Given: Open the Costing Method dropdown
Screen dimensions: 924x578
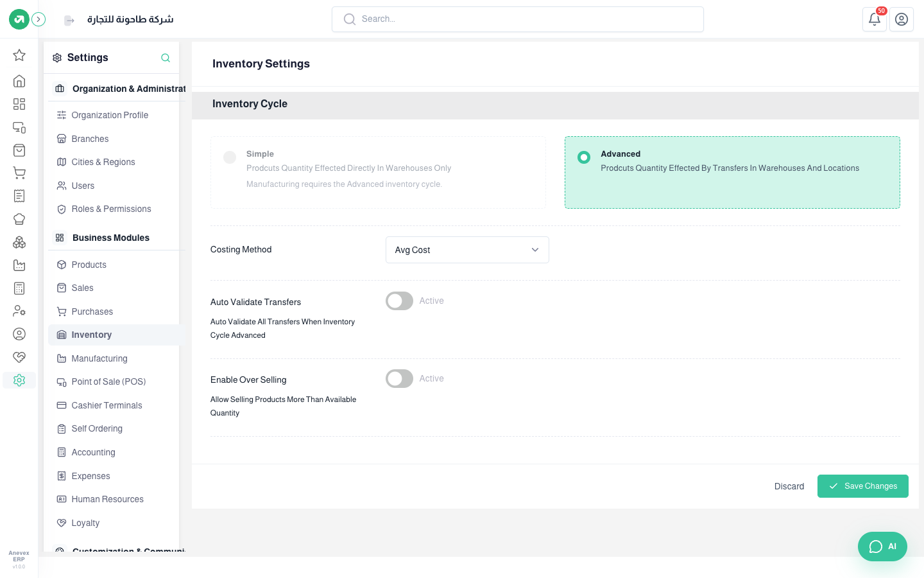Looking at the screenshot, I should (x=467, y=250).
